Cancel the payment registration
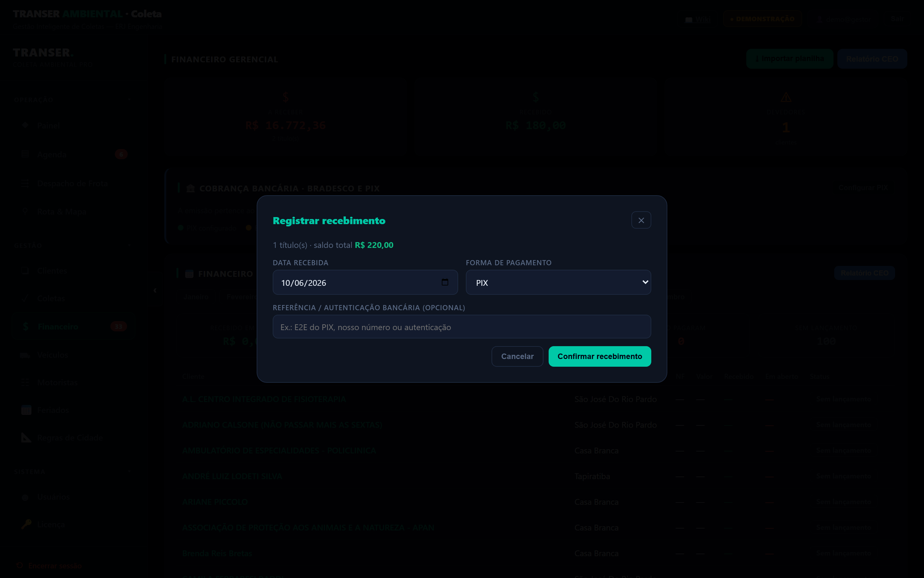924x578 pixels. pyautogui.click(x=518, y=356)
